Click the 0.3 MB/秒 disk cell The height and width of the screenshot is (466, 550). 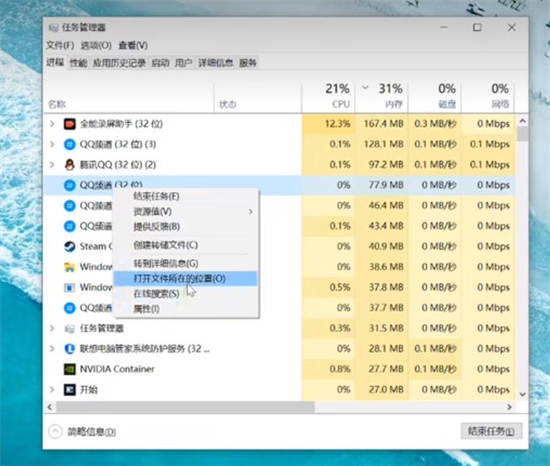click(435, 124)
